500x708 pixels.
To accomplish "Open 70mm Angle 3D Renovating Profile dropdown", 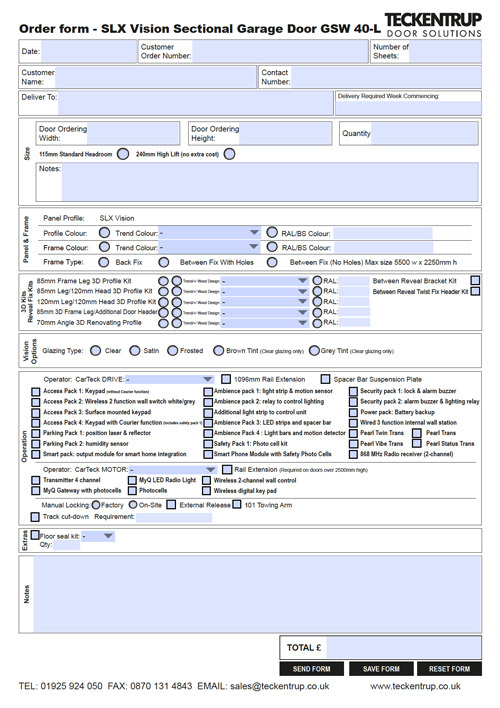I will pyautogui.click(x=265, y=323).
